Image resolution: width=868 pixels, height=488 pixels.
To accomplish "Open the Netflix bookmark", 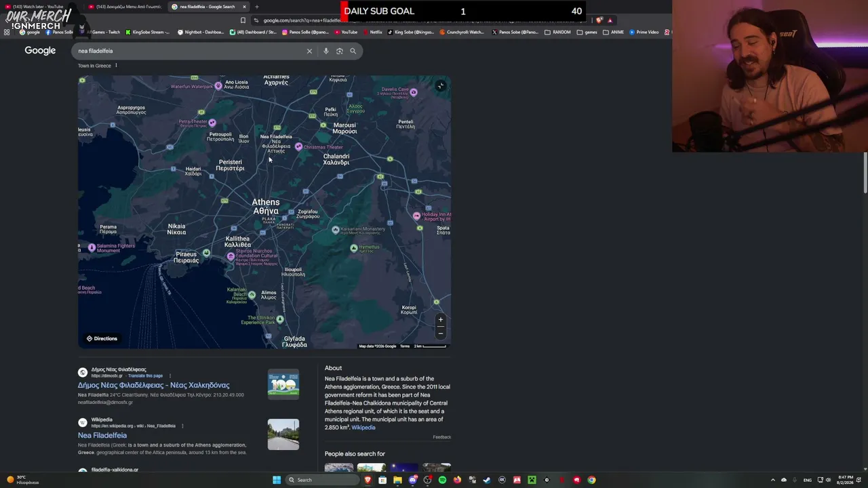I will tap(372, 32).
